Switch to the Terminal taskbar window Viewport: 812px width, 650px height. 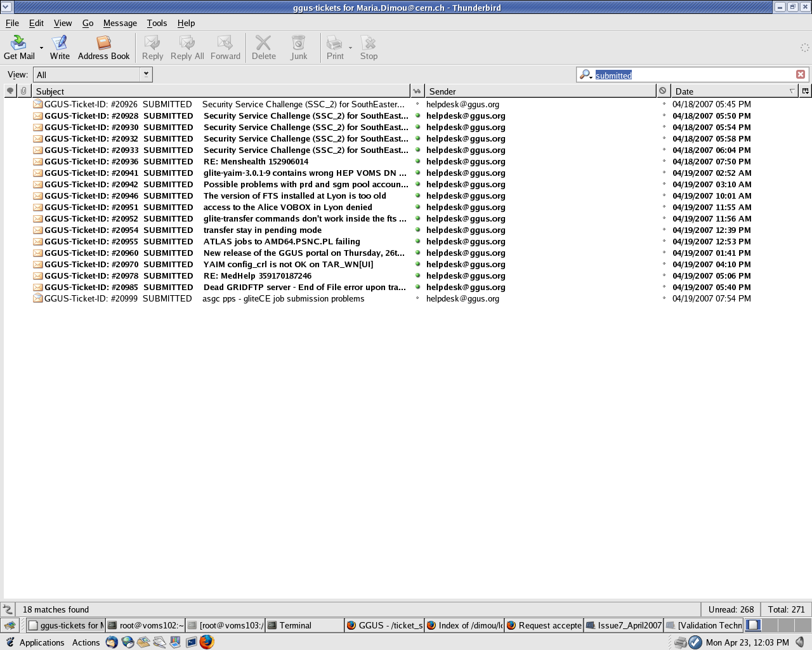point(304,625)
